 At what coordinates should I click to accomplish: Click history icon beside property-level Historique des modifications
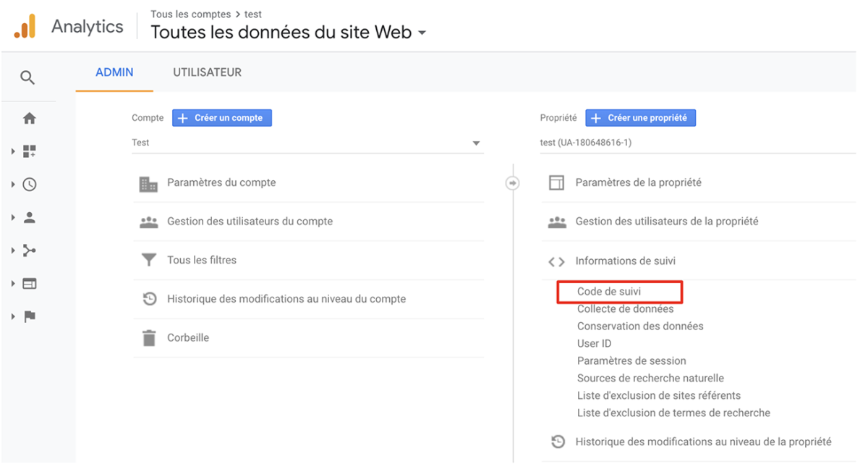tap(558, 442)
